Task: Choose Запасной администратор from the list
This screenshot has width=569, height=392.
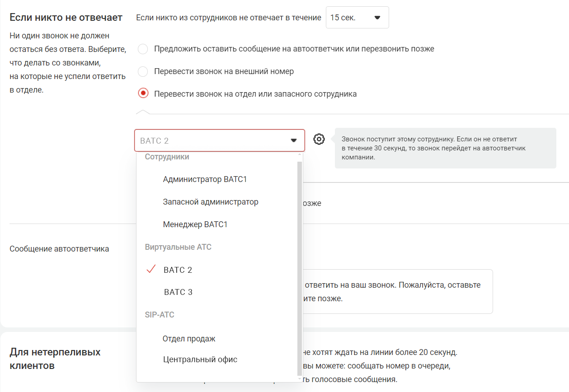Action: [x=211, y=202]
